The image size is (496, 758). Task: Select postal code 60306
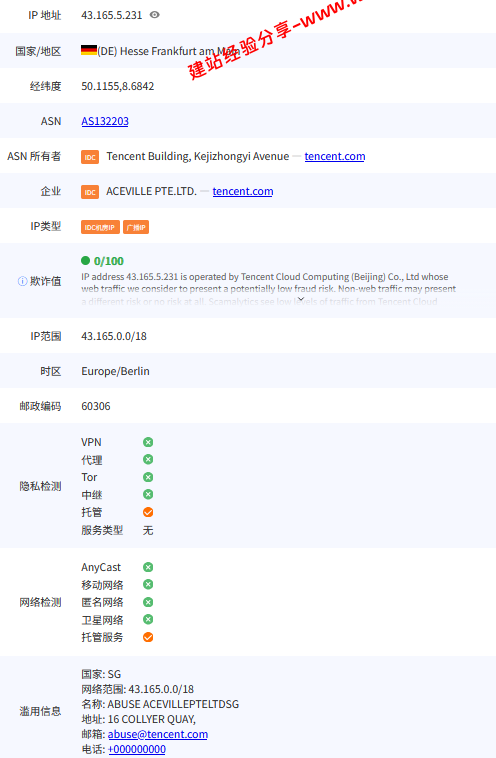point(96,406)
